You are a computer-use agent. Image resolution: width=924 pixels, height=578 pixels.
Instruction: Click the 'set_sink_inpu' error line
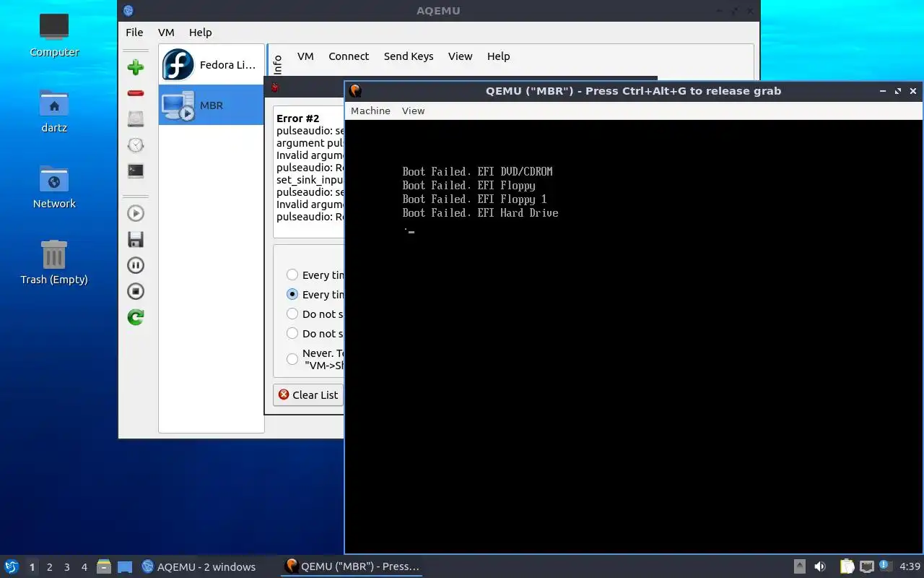310,180
